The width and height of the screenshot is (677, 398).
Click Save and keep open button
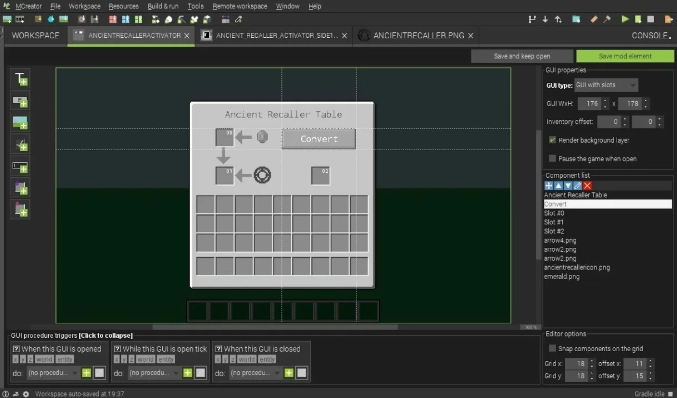pos(522,56)
